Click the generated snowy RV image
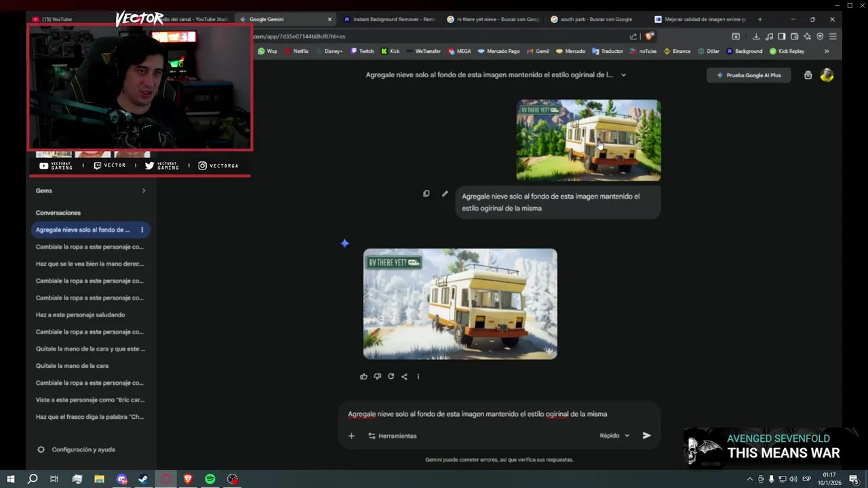 click(460, 304)
